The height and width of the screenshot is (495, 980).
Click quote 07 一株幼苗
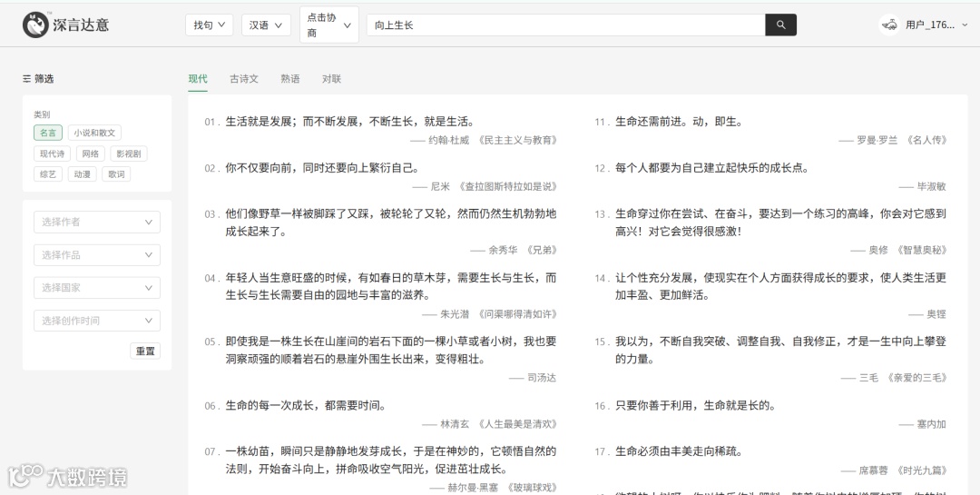click(x=390, y=460)
